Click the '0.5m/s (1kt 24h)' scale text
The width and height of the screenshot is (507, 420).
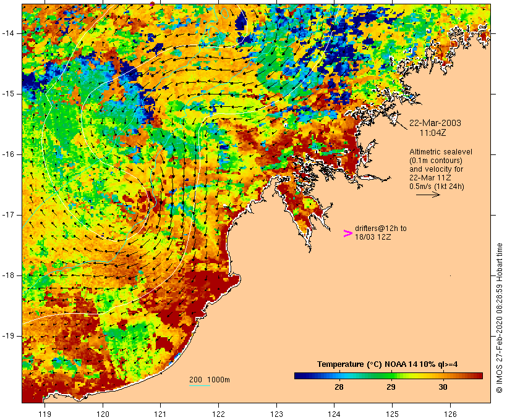tap(437, 187)
